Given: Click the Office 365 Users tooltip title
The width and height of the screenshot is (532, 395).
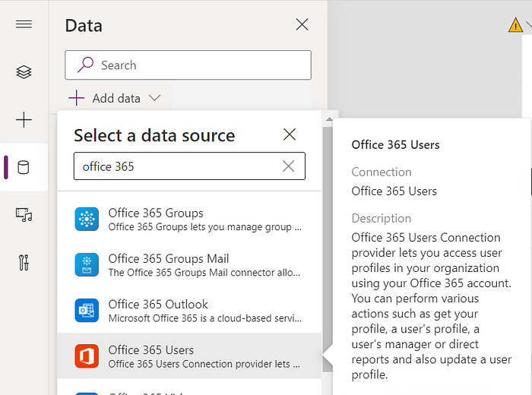Looking at the screenshot, I should pos(395,145).
